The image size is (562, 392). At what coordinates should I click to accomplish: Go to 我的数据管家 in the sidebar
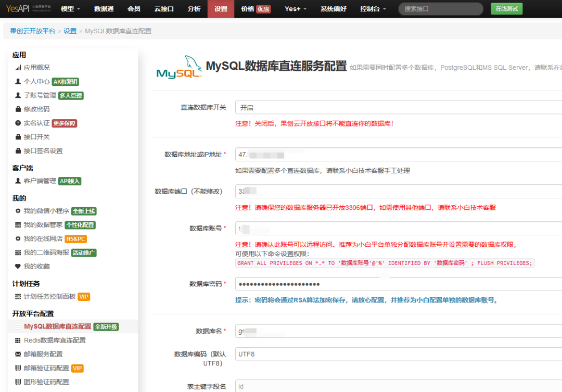pos(43,225)
